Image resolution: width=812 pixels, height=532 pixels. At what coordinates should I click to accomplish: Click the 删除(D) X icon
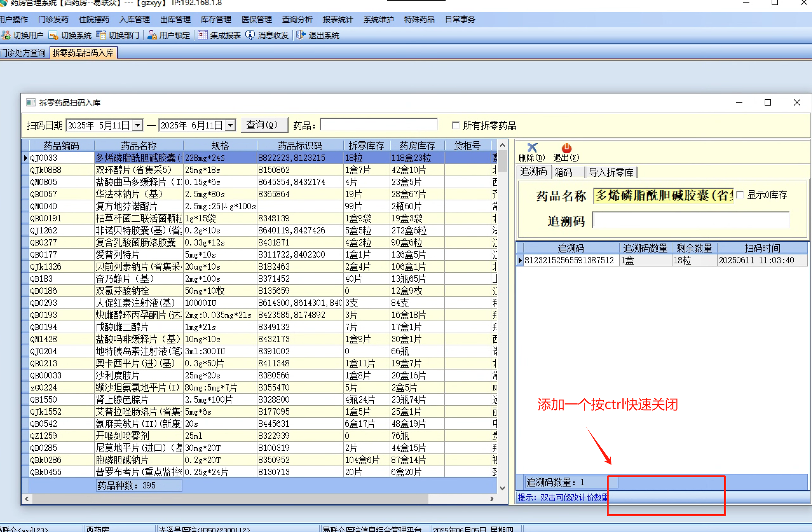(532, 148)
